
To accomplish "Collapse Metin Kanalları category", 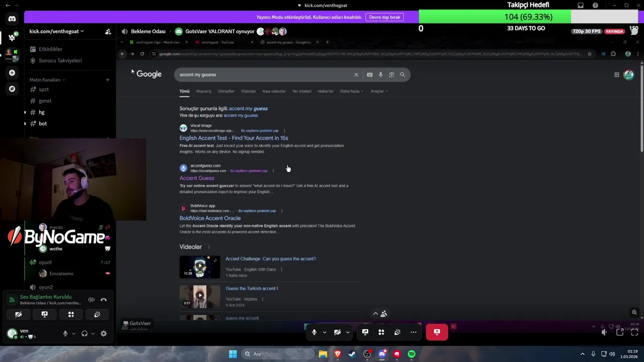I will (x=47, y=79).
